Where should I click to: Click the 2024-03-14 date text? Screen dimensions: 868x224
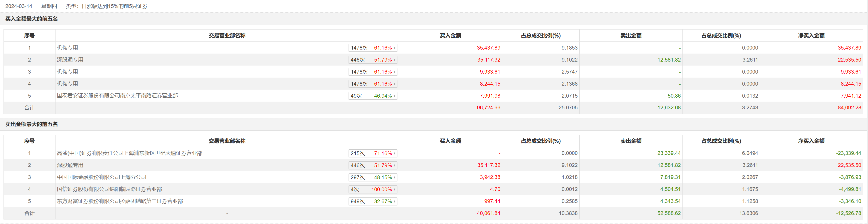click(19, 7)
